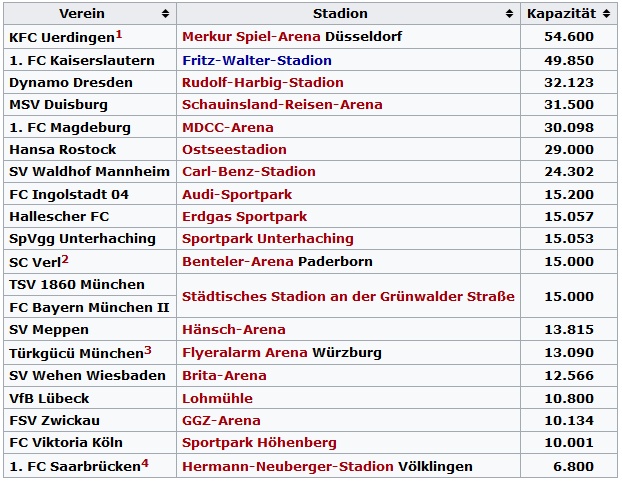Open the Merkur Spiel-Arena link
Viewport: 622px width, 481px height.
click(x=251, y=36)
